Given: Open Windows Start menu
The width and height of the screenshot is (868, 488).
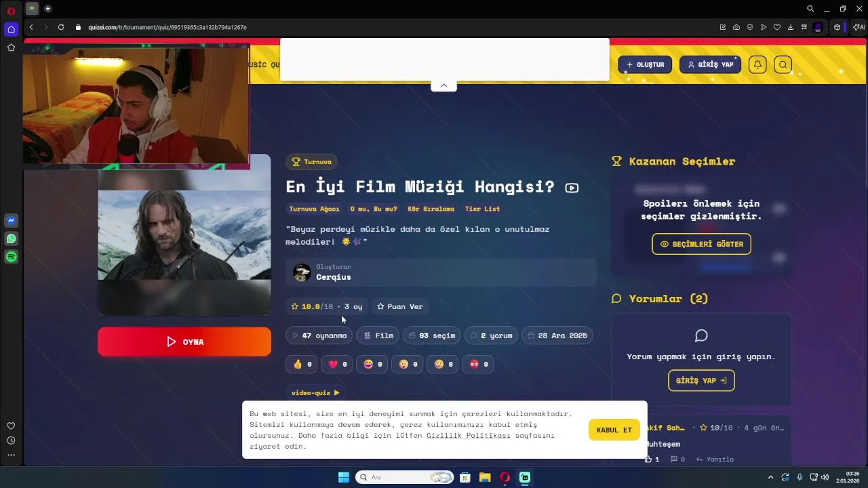Looking at the screenshot, I should tap(344, 477).
